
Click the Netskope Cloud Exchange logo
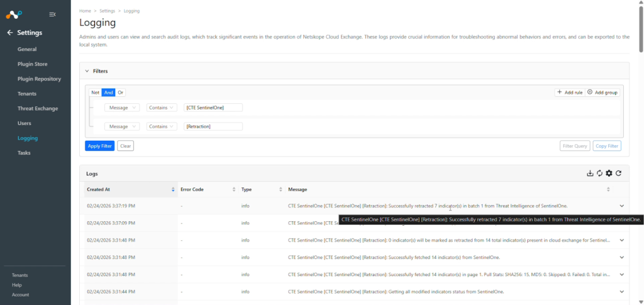(14, 14)
